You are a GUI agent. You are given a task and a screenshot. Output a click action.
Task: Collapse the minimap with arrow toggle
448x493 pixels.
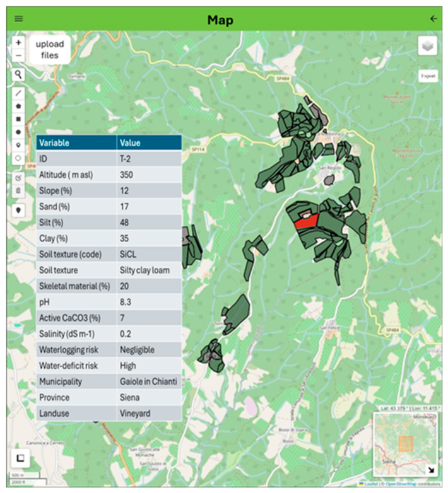coord(431,470)
